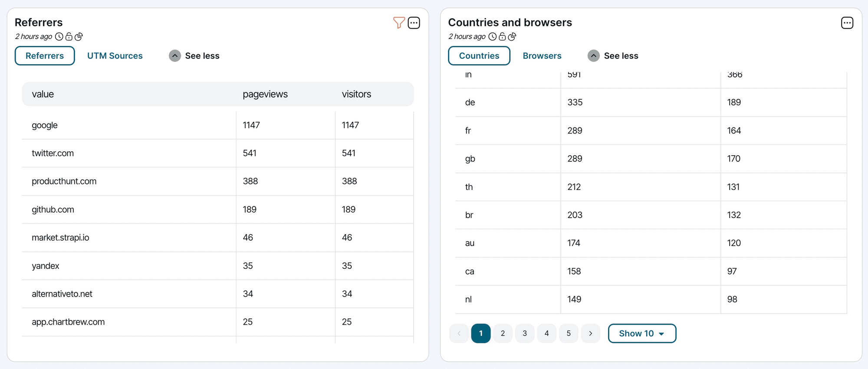Select the Referrers dataset tab
Screen dimensions: 868x369
point(45,56)
